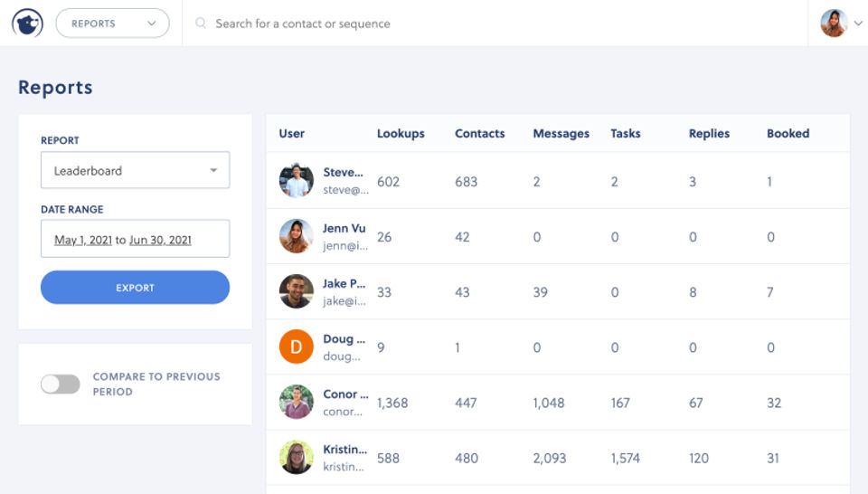Viewport: 868px width, 494px height.
Task: Open the profile avatar in top bar
Action: (x=835, y=24)
